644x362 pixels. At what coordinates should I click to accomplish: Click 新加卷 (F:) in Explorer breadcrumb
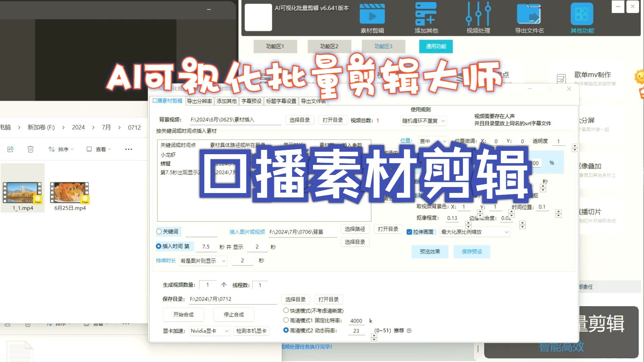coord(41,127)
